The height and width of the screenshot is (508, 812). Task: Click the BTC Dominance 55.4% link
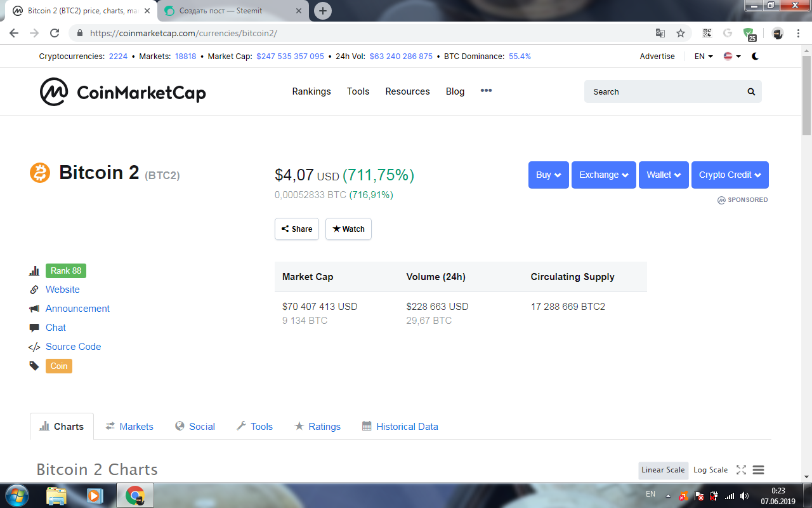(x=520, y=56)
